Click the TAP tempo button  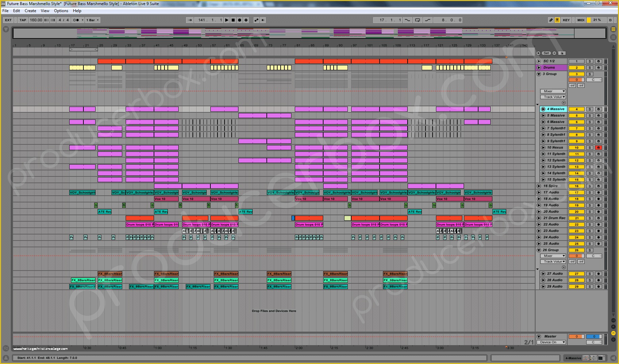pyautogui.click(x=23, y=20)
